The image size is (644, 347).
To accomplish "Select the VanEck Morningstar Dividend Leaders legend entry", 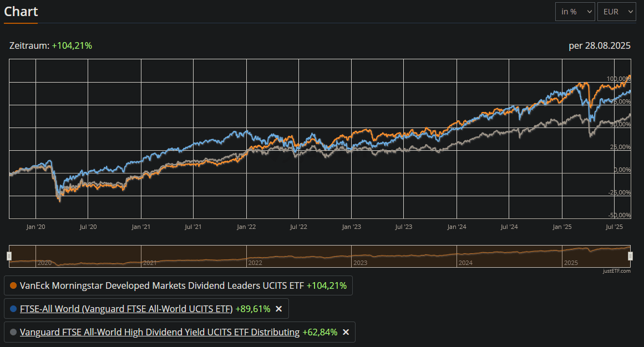I will tap(178, 285).
